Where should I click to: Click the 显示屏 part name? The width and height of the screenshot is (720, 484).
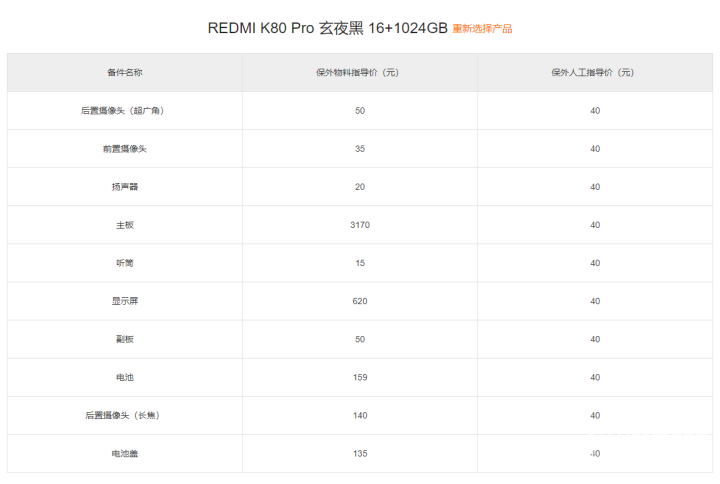pyautogui.click(x=125, y=301)
